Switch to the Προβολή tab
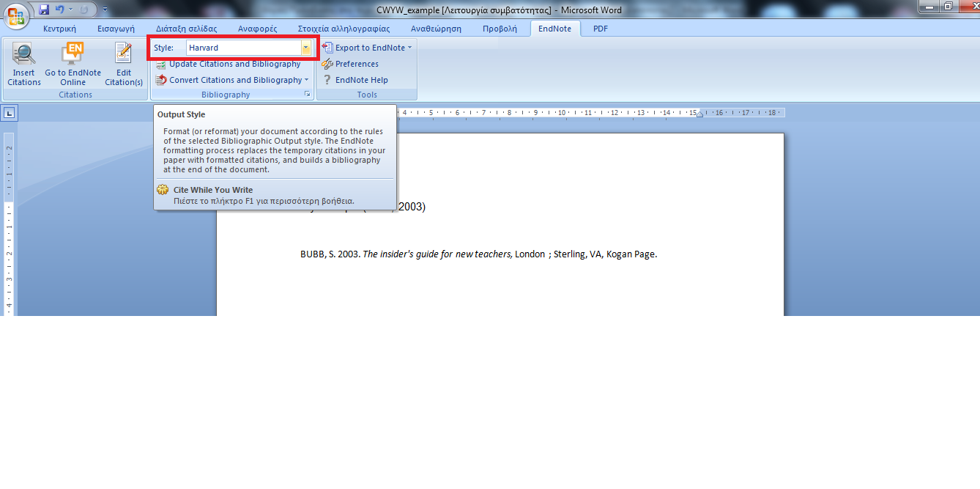This screenshot has height=489, width=980. coord(501,29)
